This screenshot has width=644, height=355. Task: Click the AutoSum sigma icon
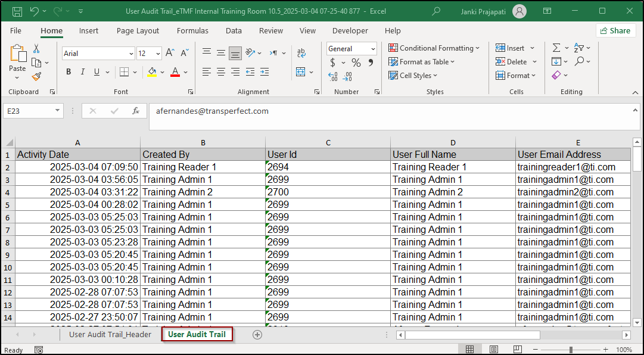[x=556, y=48]
